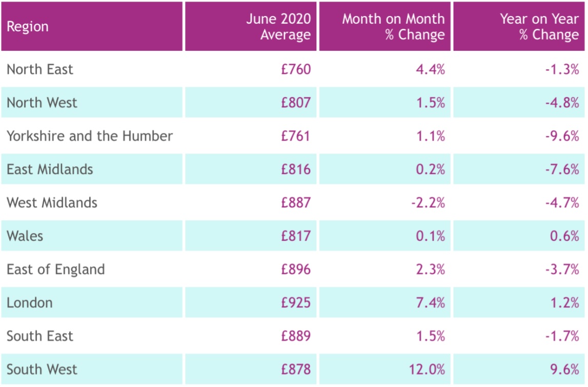Click the Month on Month % Change header
The image size is (588, 387).
pos(393,27)
